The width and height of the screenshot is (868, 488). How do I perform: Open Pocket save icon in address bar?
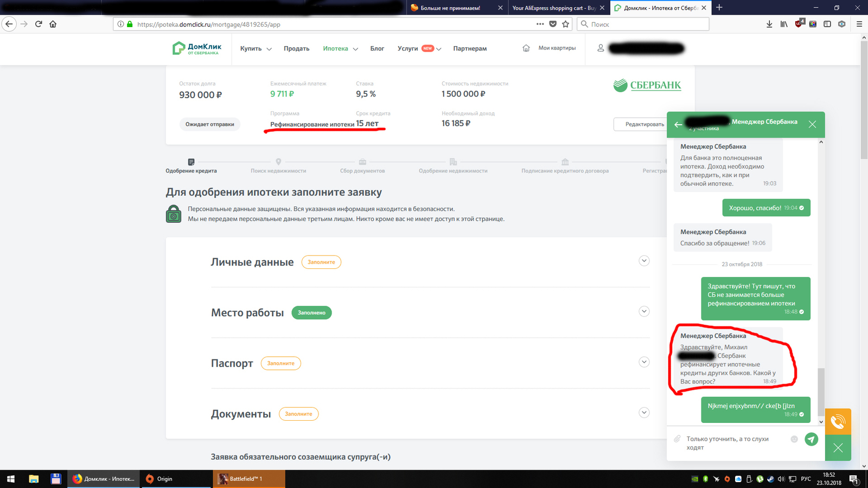[553, 24]
